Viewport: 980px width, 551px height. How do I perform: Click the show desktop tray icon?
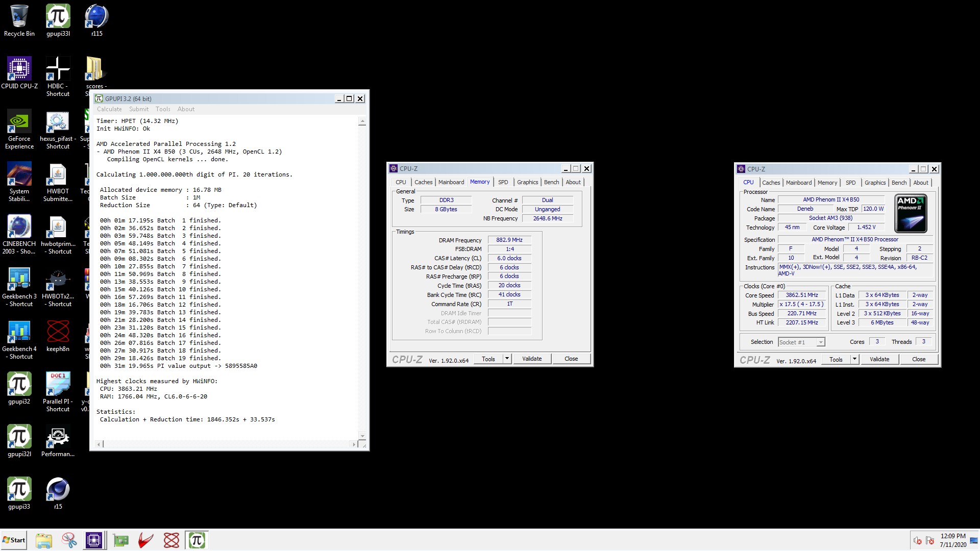point(974,540)
